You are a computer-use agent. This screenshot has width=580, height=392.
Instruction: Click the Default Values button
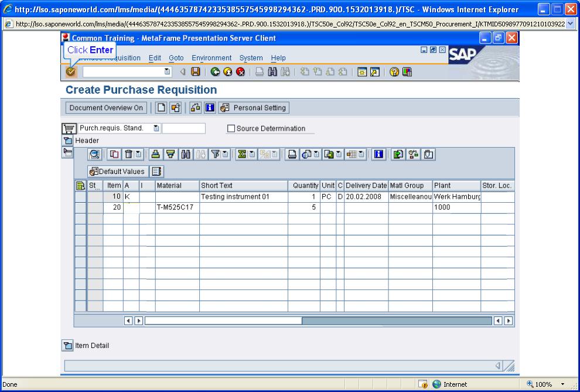(x=118, y=172)
